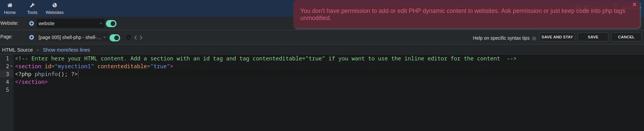644x131 pixels.
Task: Toggle the page enabled switch
Action: [115, 38]
